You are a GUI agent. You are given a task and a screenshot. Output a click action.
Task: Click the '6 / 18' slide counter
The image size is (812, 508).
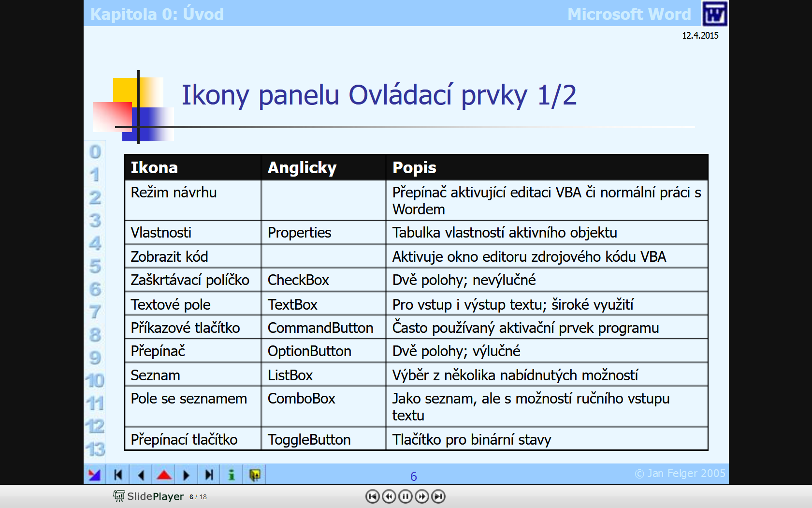pyautogui.click(x=198, y=497)
